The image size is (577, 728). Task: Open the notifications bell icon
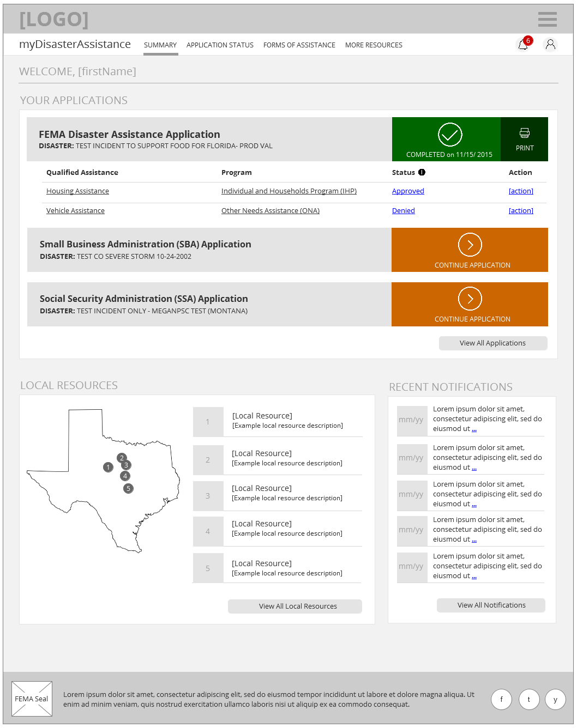pyautogui.click(x=524, y=44)
